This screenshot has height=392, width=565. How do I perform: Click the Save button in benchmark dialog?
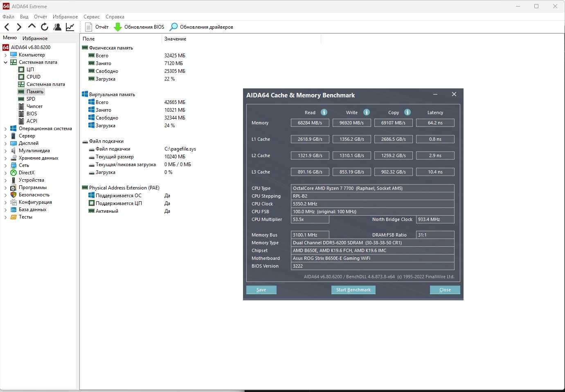click(261, 290)
